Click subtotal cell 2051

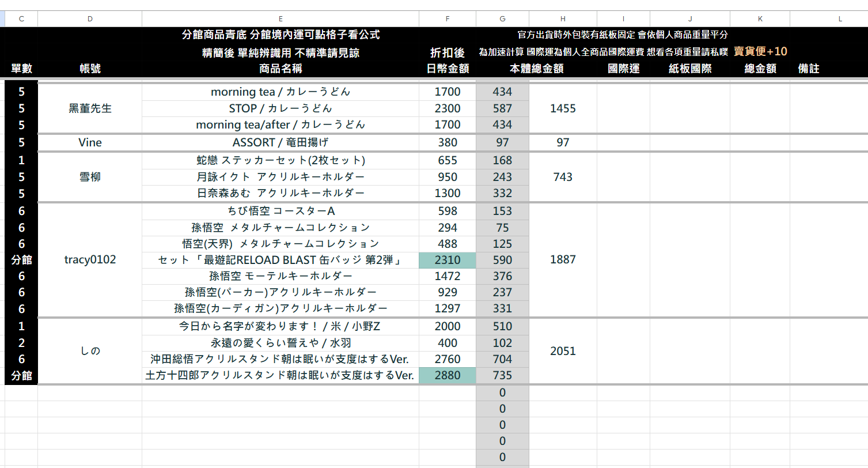point(563,351)
